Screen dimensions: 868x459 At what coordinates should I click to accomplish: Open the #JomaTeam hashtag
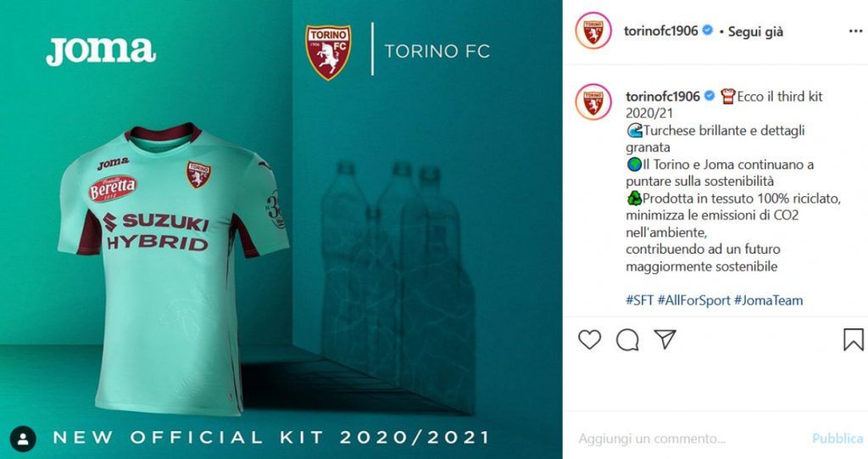768,300
